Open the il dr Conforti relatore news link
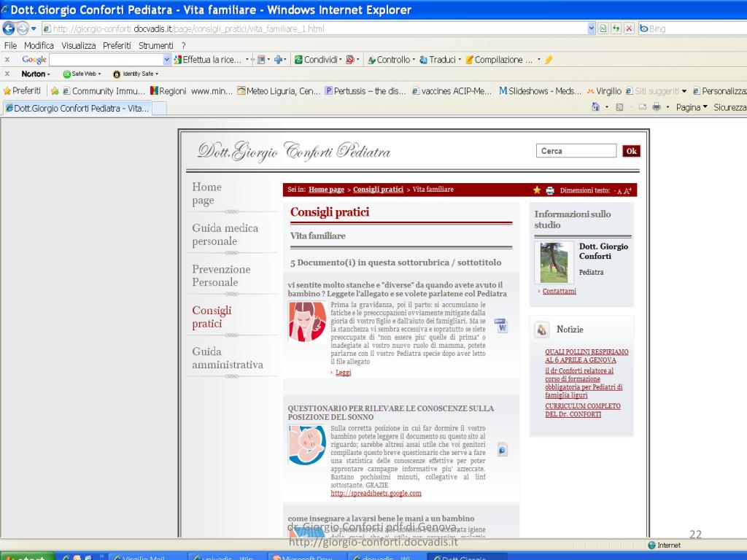The image size is (747, 560). (x=584, y=383)
